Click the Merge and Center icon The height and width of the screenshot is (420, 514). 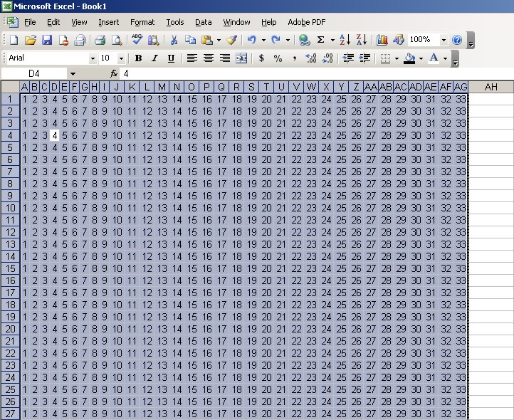(241, 58)
